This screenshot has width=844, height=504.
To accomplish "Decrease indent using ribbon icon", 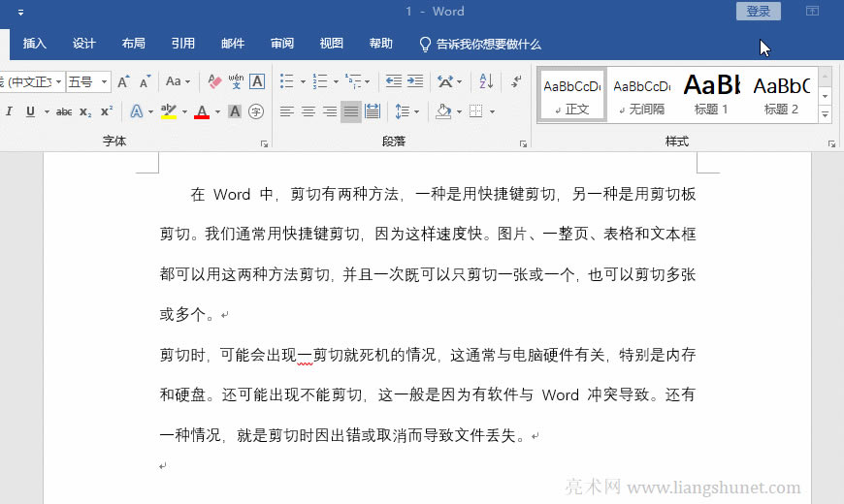I will [x=393, y=81].
